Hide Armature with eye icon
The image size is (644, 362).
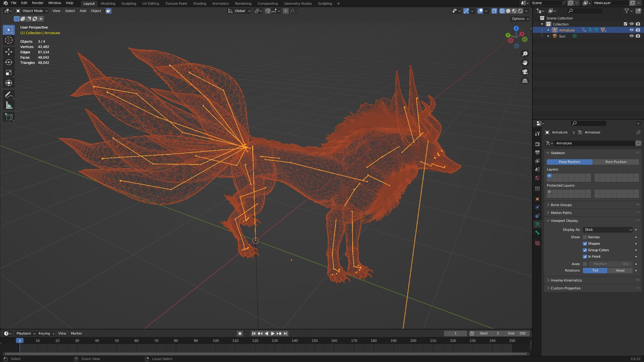coord(631,30)
